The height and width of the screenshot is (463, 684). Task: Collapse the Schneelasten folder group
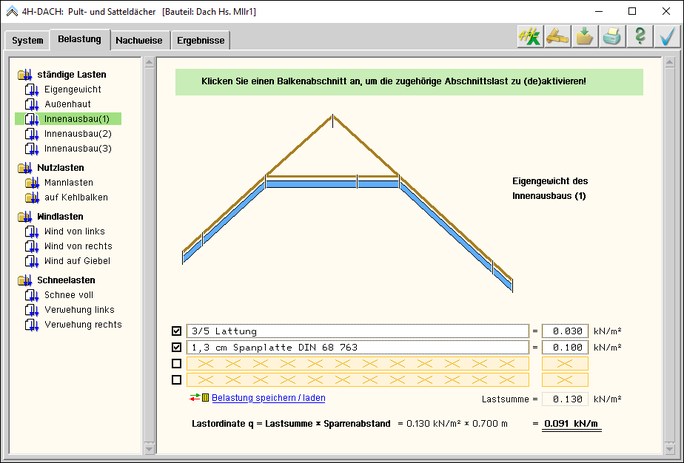click(25, 280)
